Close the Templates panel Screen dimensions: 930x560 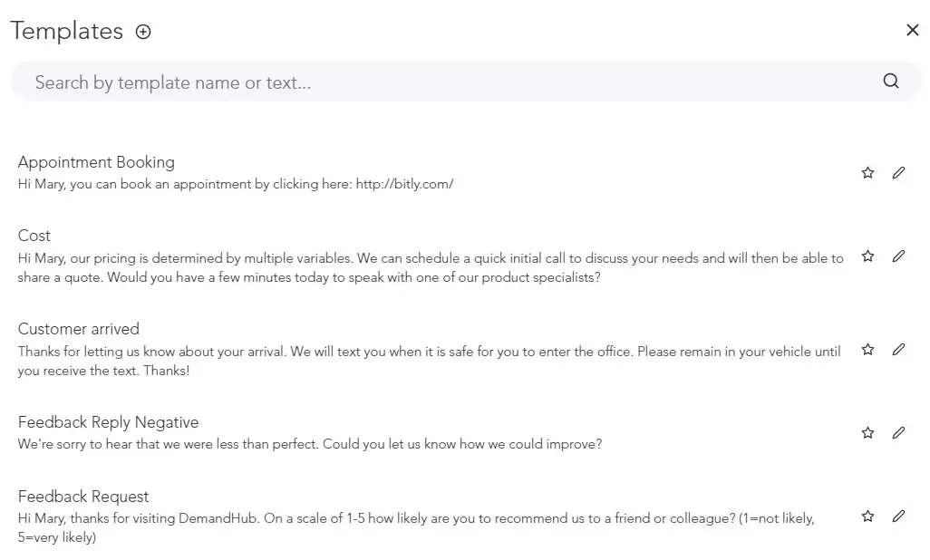912,30
